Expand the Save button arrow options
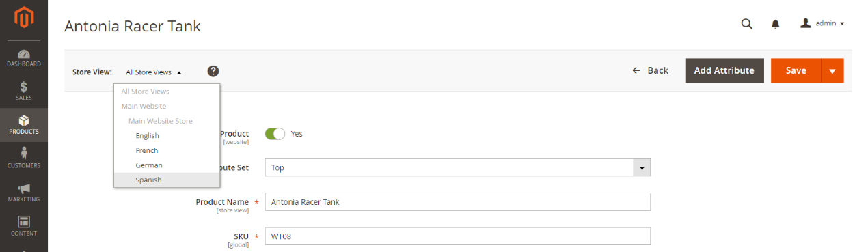 coord(832,70)
